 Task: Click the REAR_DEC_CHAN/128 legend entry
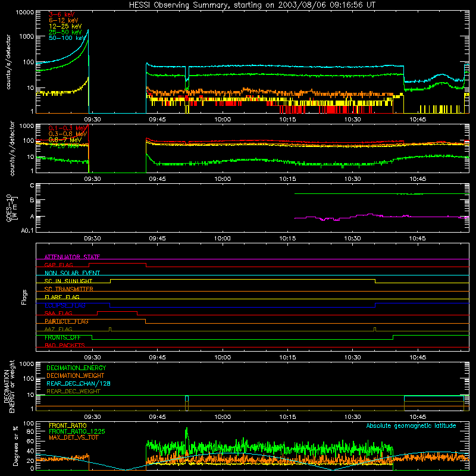pyautogui.click(x=79, y=383)
